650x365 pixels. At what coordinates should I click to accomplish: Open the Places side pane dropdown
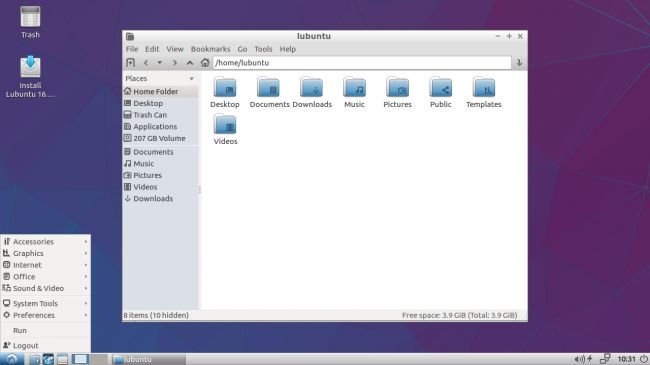coord(192,78)
